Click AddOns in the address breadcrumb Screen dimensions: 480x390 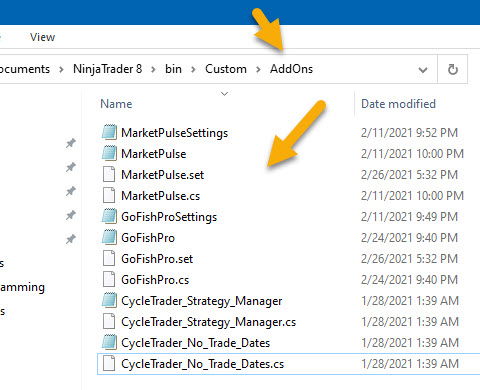click(291, 69)
